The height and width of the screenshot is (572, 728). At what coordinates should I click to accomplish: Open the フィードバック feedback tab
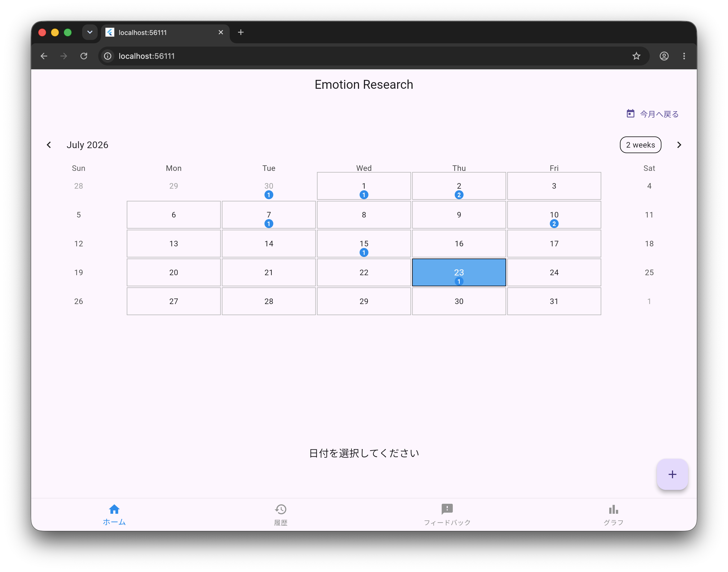point(447,515)
